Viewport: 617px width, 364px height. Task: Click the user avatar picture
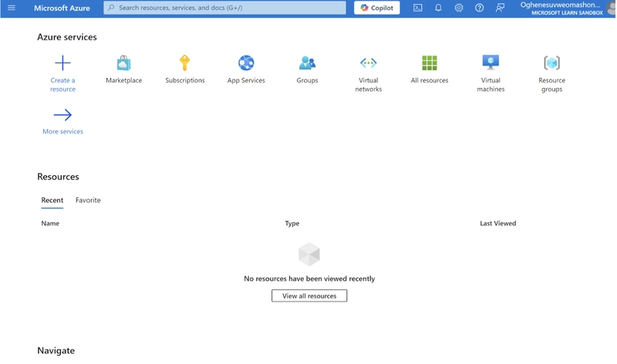(611, 8)
